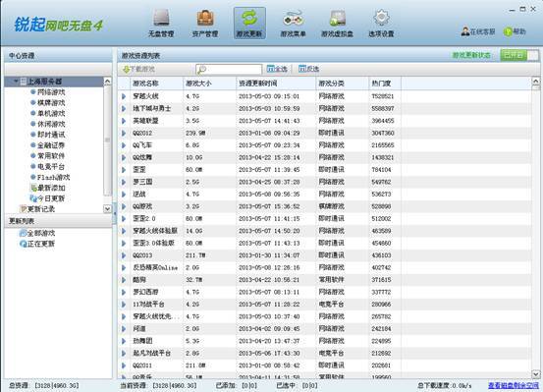The image size is (543, 392).
Task: Open the 游戏菜单 game menu section
Action: [293, 23]
